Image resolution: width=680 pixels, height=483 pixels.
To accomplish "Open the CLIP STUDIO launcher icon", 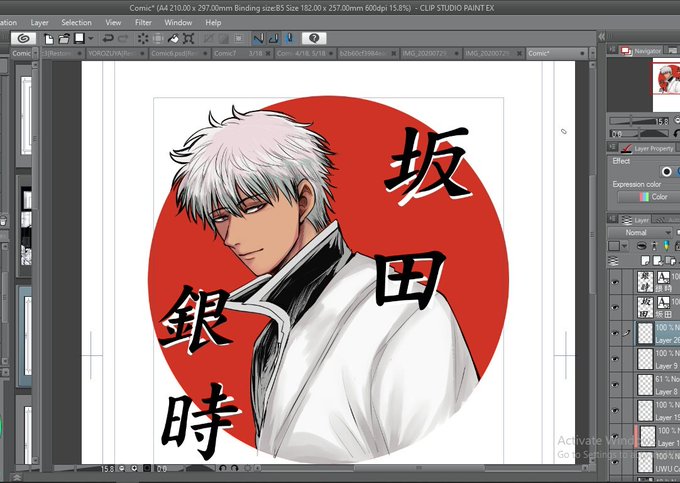I will [x=23, y=38].
